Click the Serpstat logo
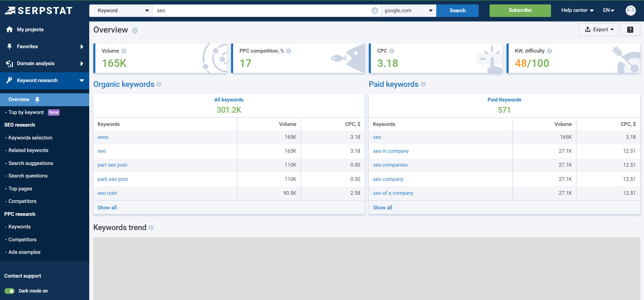The image size is (644, 300). click(38, 11)
